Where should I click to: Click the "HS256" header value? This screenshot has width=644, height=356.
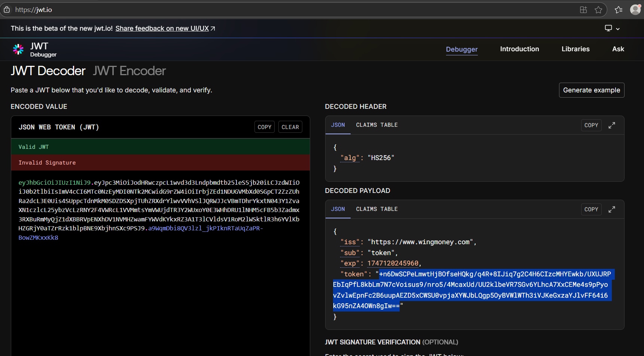pyautogui.click(x=381, y=158)
